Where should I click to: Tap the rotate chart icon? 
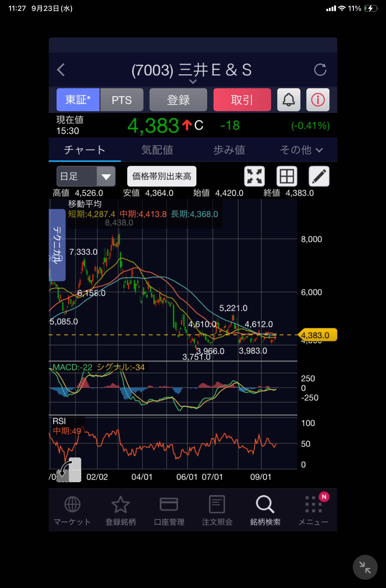click(69, 469)
